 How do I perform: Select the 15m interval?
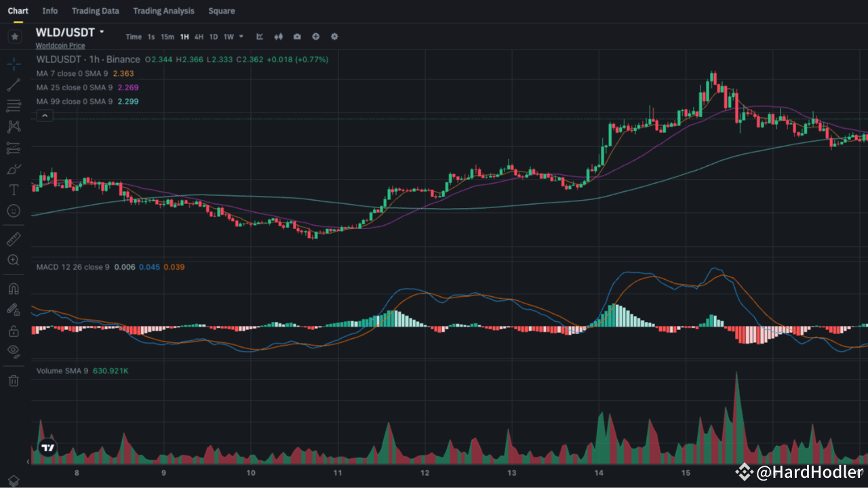167,37
